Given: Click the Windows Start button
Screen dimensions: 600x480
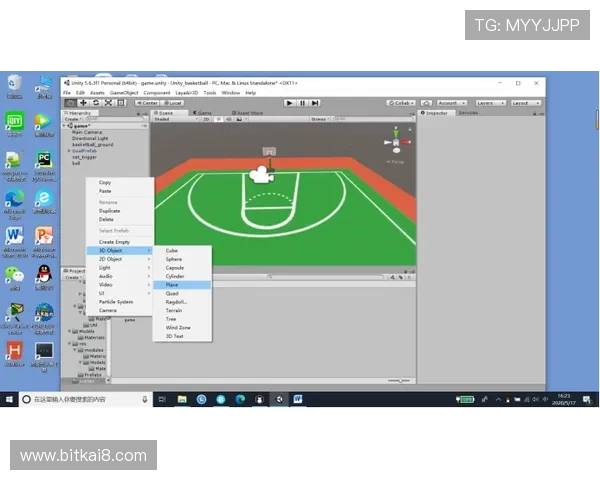Looking at the screenshot, I should coord(10,399).
